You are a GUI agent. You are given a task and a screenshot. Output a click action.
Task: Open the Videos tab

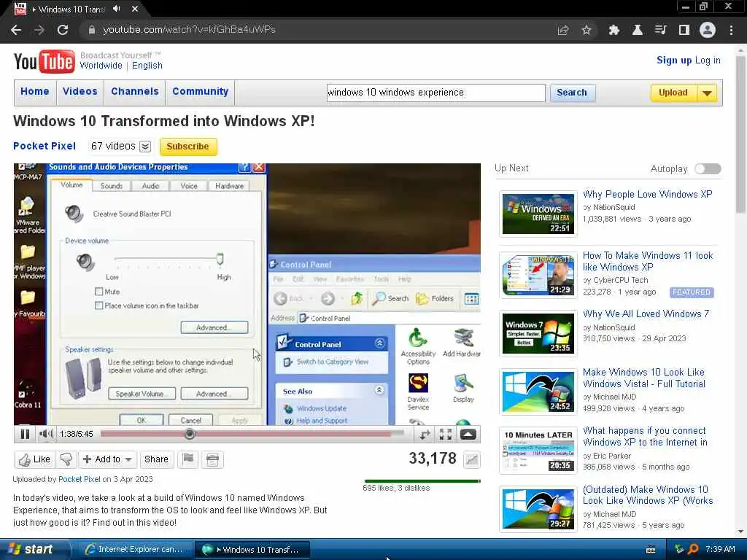coord(80,91)
